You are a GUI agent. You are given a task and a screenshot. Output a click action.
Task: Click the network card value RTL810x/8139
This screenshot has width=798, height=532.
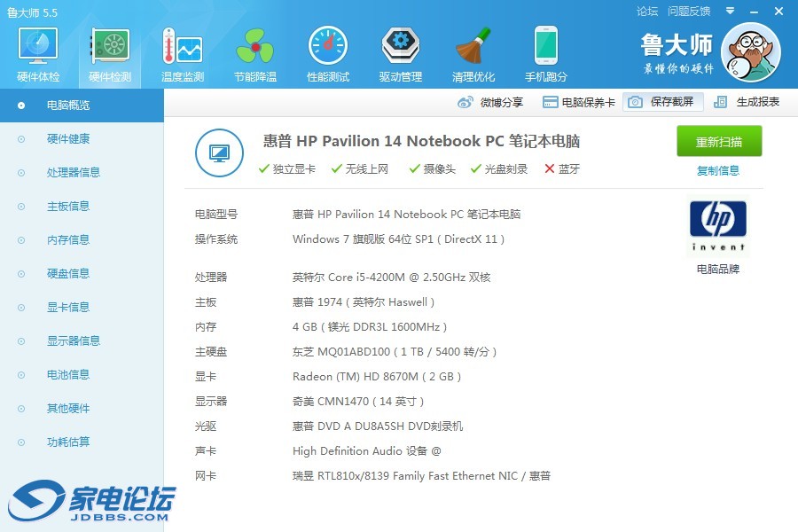pyautogui.click(x=421, y=476)
